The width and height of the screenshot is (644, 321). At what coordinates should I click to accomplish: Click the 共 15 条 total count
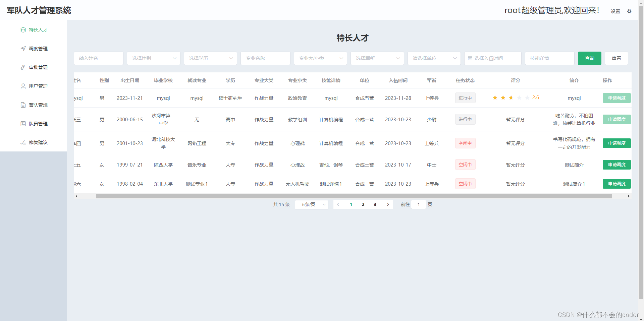click(x=281, y=204)
